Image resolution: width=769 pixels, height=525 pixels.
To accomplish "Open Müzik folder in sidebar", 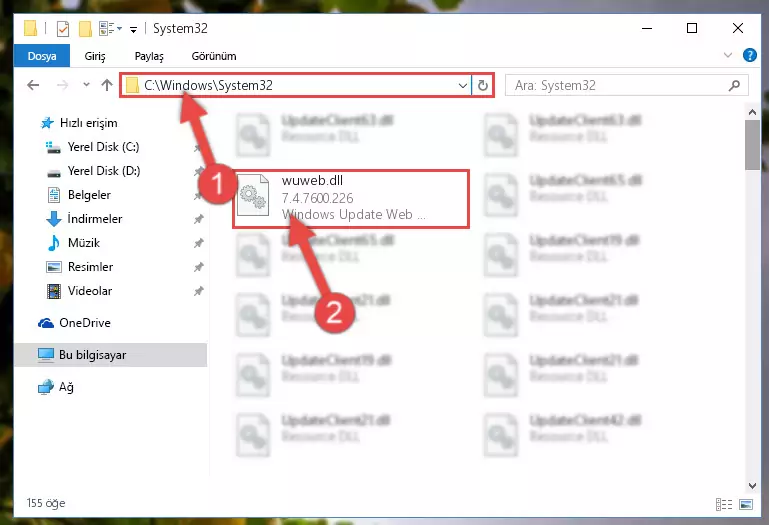I will click(83, 243).
